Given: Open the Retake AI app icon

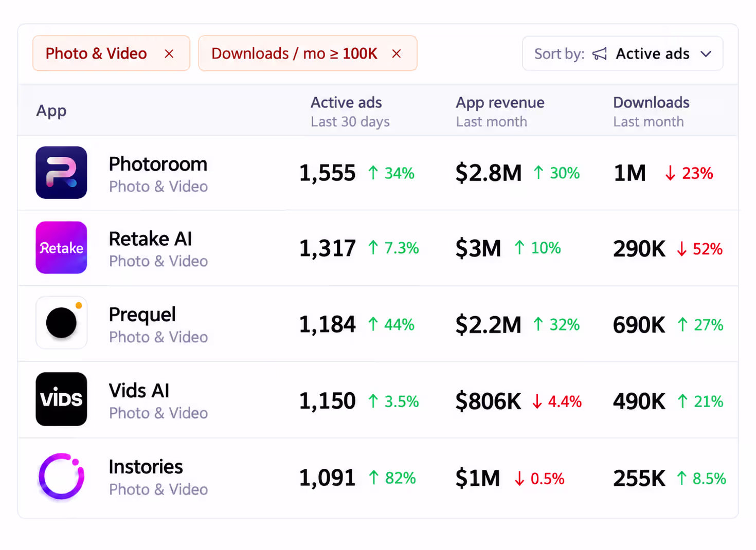Looking at the screenshot, I should coord(61,248).
